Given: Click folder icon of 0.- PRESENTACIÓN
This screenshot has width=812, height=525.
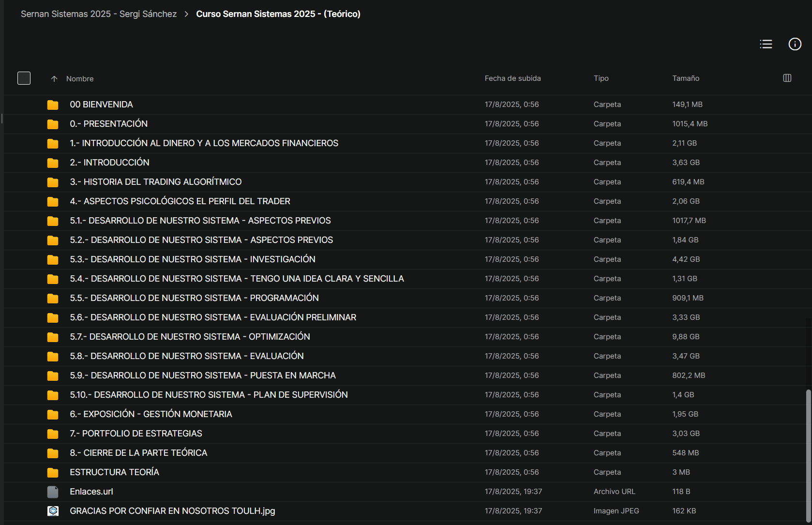Looking at the screenshot, I should [x=53, y=124].
